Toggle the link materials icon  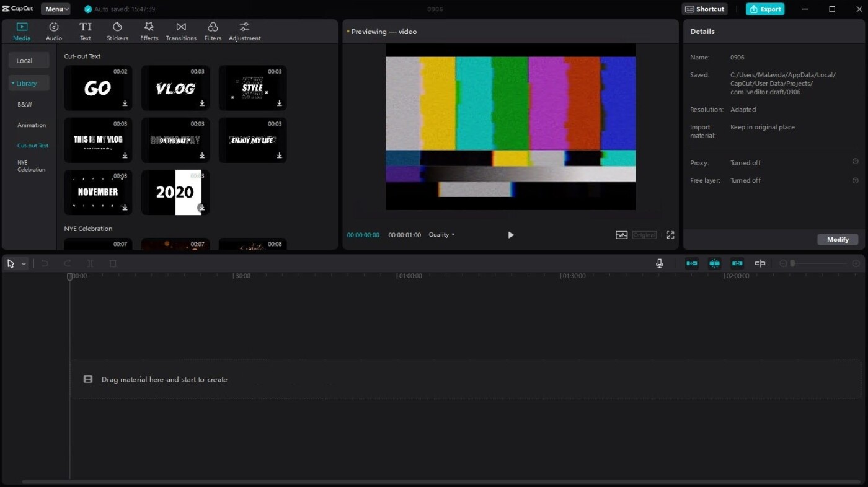tap(737, 263)
